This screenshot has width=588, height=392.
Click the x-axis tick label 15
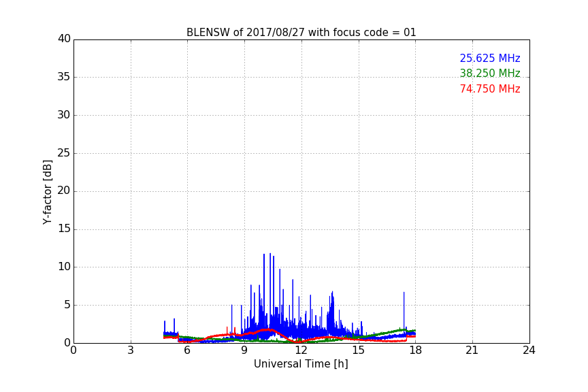click(359, 350)
